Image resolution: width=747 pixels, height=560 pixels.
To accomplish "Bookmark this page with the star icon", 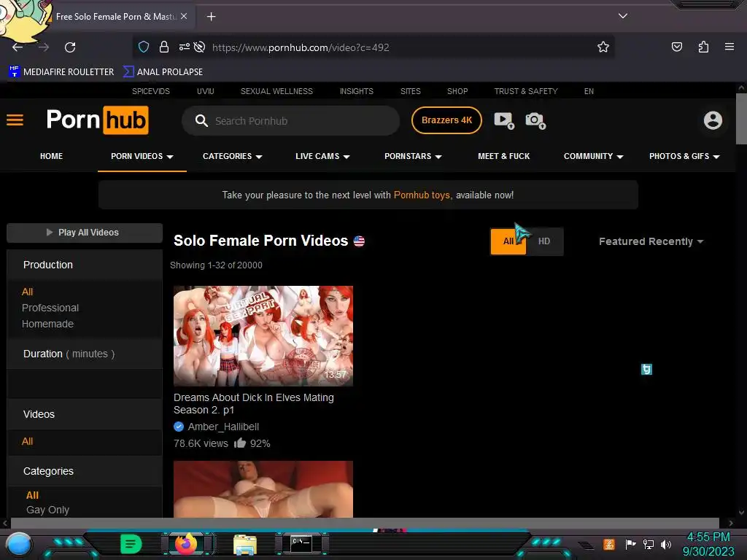I will [603, 47].
